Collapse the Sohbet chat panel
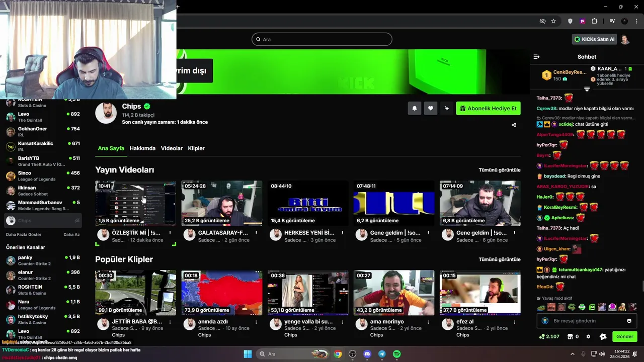The image size is (644, 362). 536,57
